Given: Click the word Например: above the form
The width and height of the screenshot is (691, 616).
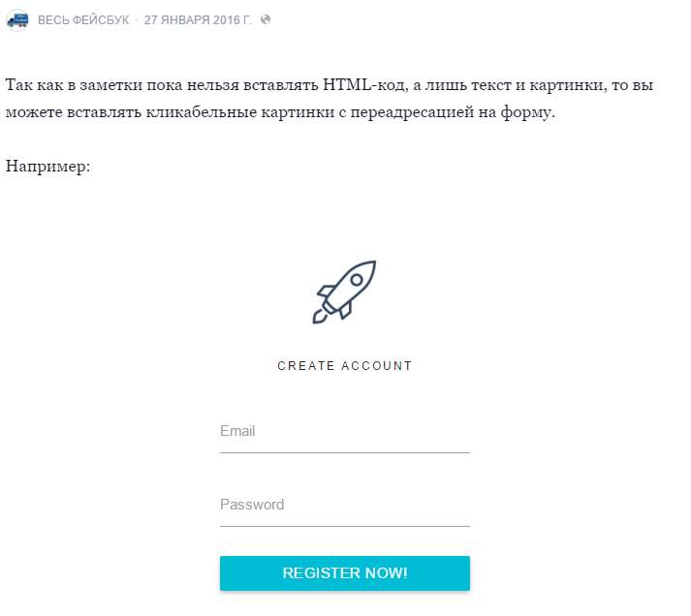Looking at the screenshot, I should click(x=47, y=166).
